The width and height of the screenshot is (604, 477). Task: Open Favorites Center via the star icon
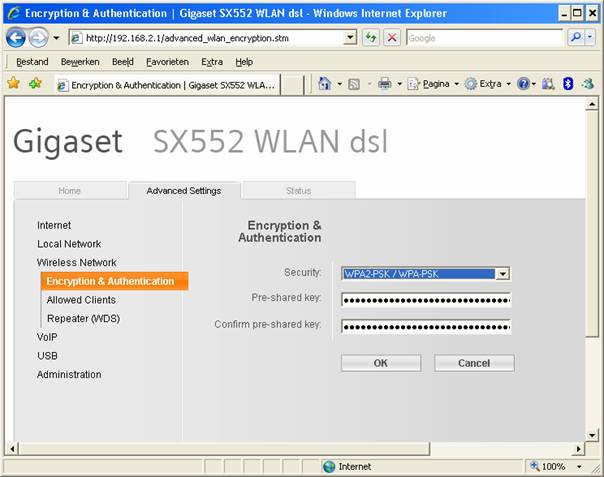pos(14,84)
